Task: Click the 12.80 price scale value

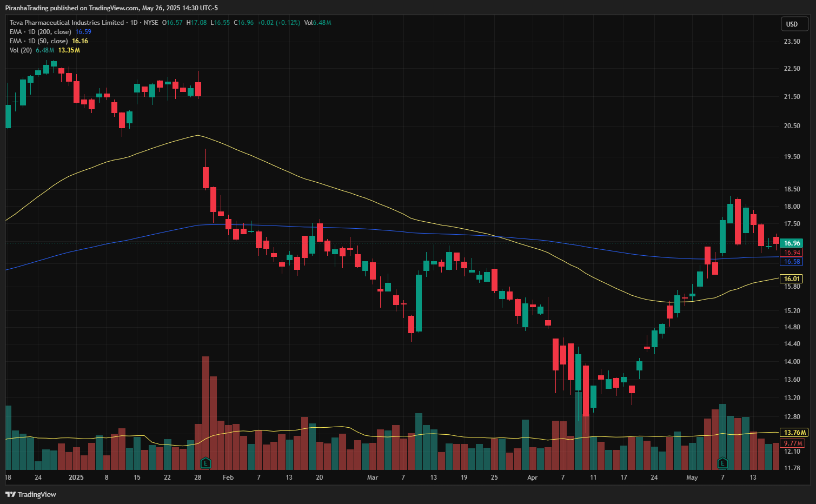Action: pos(792,417)
